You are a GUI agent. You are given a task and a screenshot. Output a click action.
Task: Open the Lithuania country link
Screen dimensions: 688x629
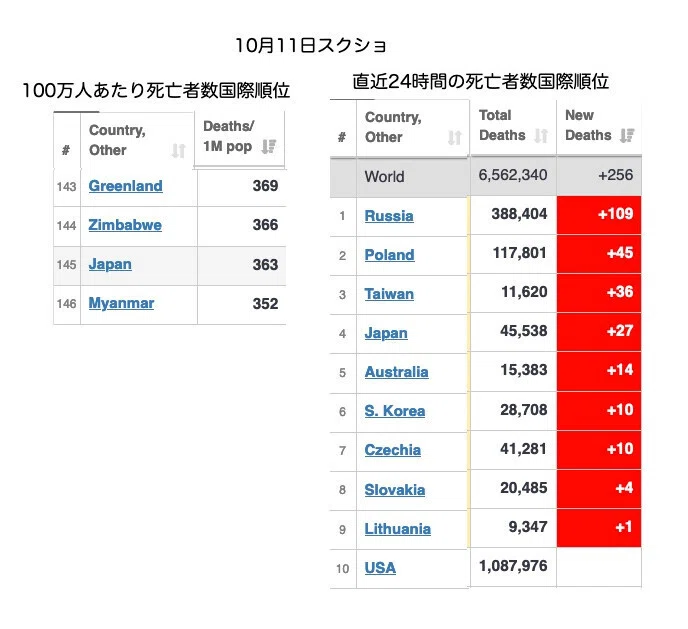398,529
